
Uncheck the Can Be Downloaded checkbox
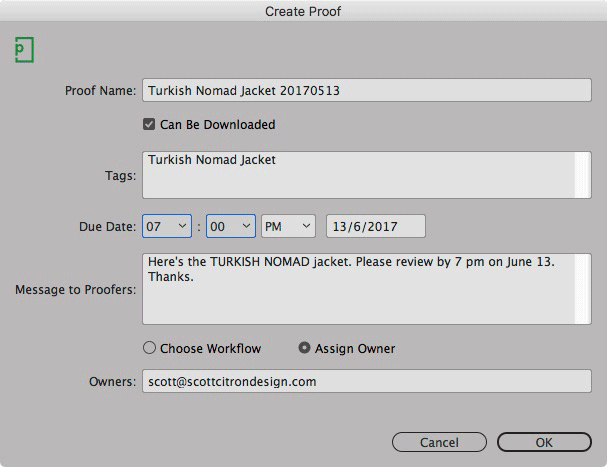pyautogui.click(x=149, y=125)
